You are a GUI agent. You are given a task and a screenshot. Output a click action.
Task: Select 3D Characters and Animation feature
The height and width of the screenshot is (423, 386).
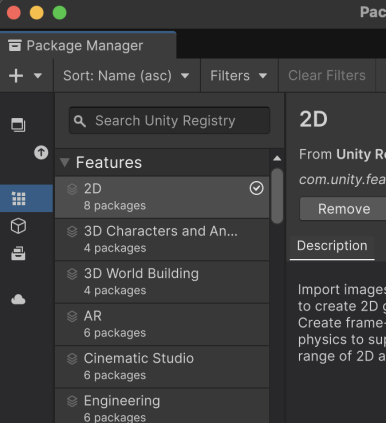(162, 239)
